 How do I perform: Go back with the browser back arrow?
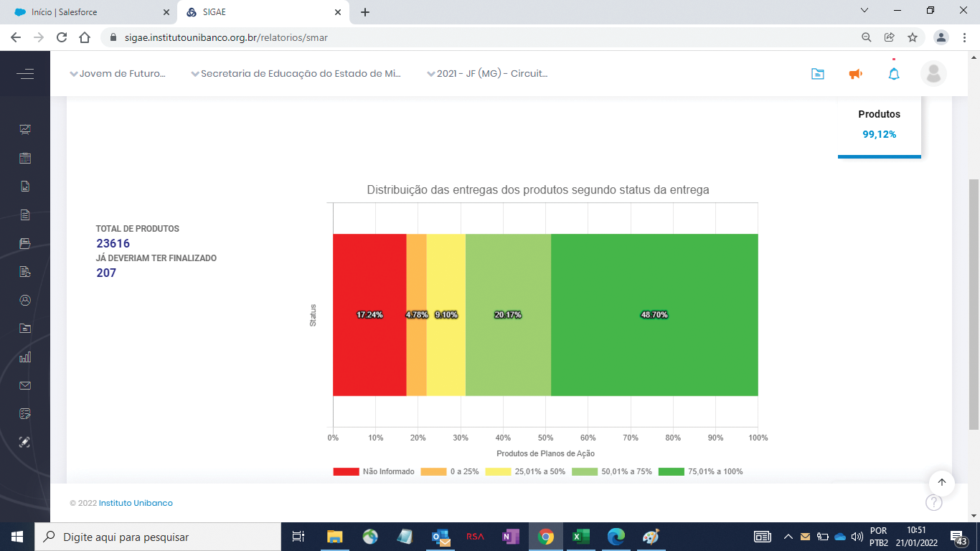tap(16, 37)
